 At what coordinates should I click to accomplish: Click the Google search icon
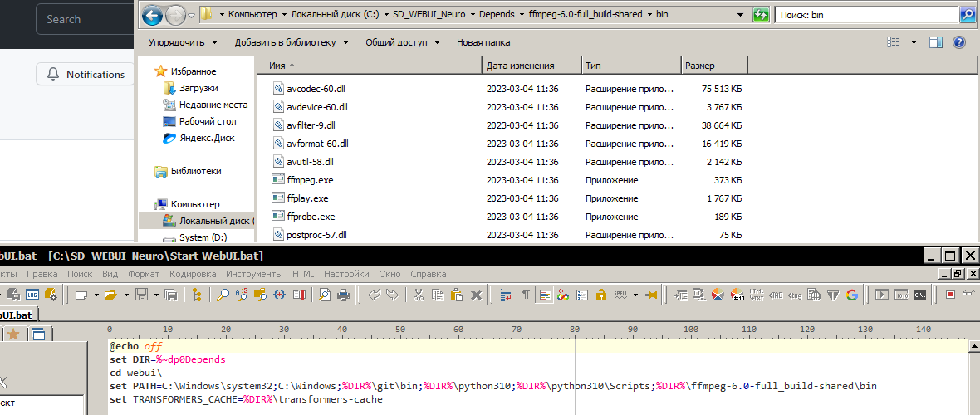tap(851, 295)
